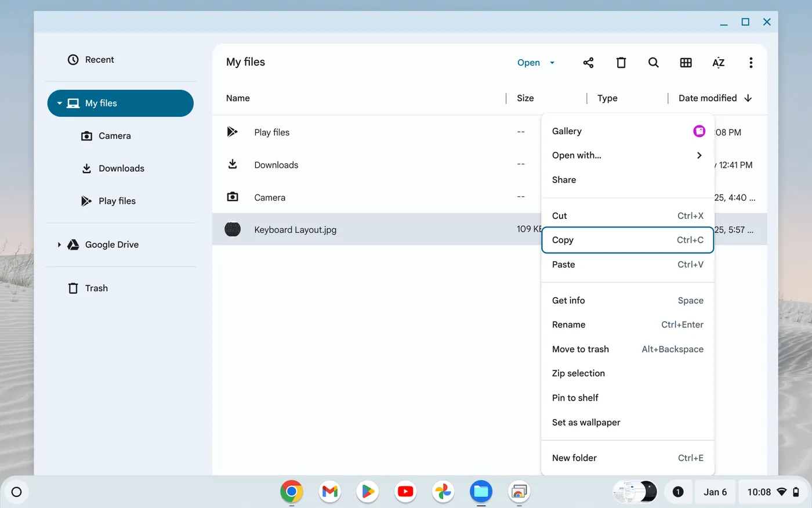Viewport: 812px width, 508px height.
Task: Open Google Photos from the shelf
Action: coord(443,492)
